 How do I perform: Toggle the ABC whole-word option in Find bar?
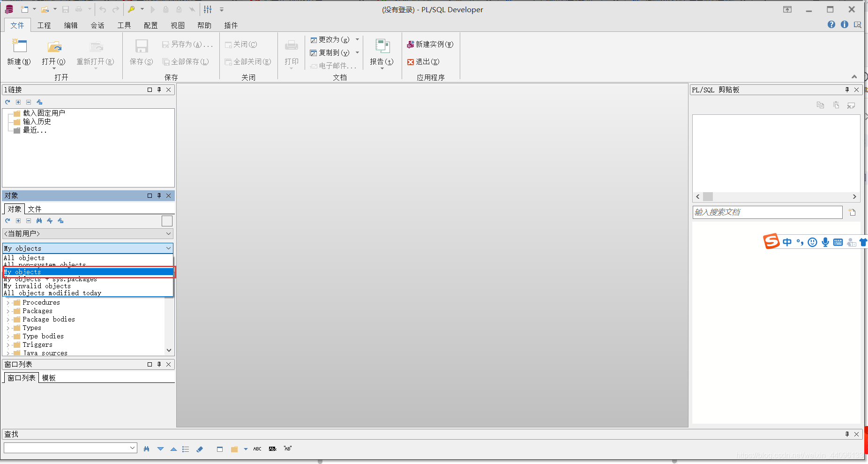point(257,449)
